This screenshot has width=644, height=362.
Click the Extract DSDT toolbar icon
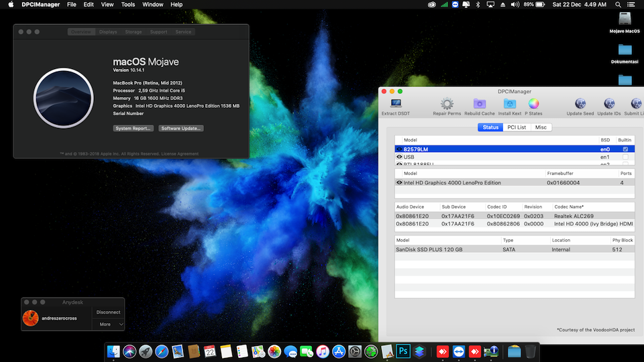(x=396, y=103)
